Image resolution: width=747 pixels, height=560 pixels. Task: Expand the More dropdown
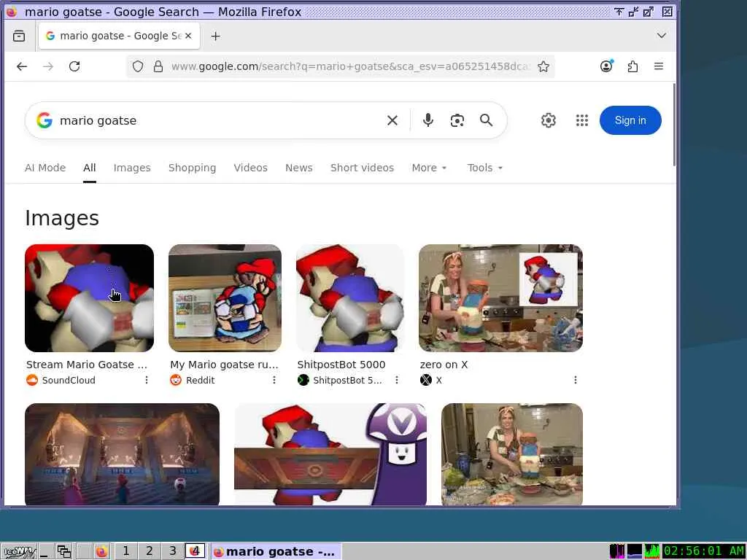tap(429, 168)
